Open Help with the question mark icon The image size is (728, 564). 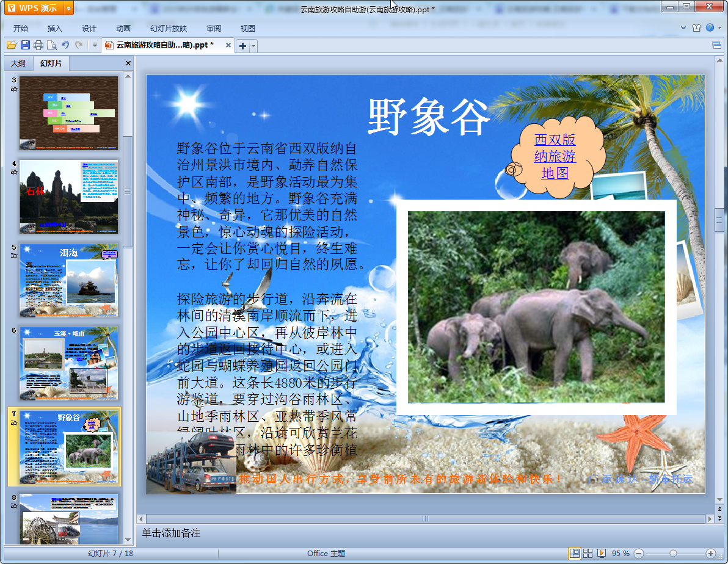[x=710, y=28]
